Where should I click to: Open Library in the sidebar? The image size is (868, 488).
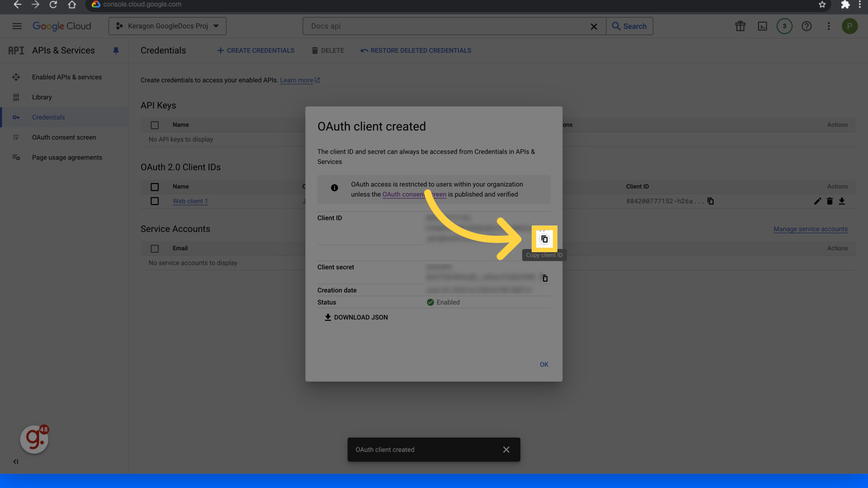64,97
